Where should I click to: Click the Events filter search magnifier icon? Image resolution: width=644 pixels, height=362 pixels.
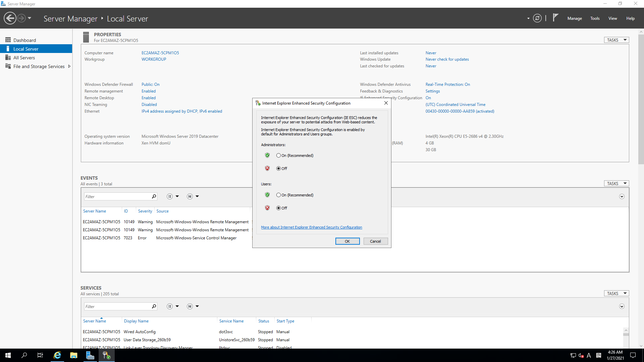click(x=154, y=196)
